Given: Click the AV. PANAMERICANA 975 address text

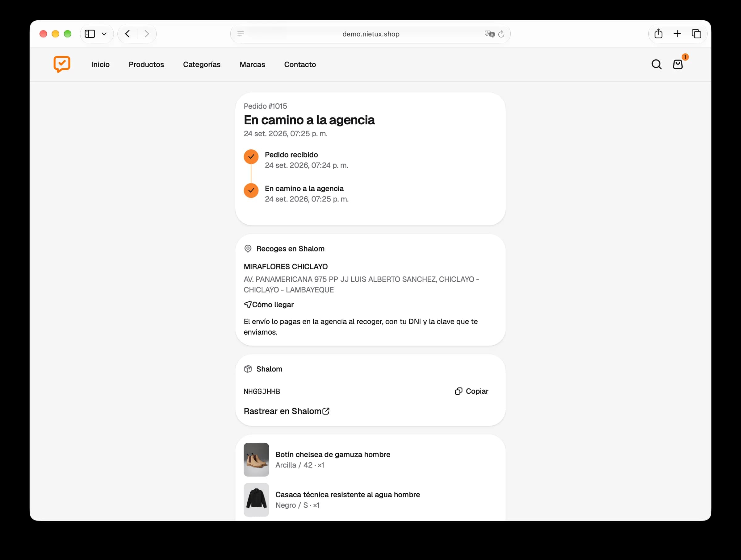Looking at the screenshot, I should pyautogui.click(x=362, y=284).
